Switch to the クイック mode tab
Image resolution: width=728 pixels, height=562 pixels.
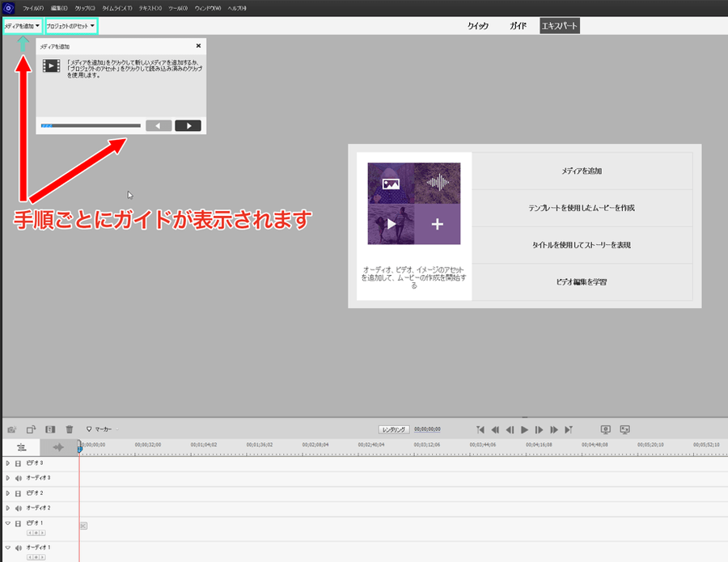click(478, 26)
